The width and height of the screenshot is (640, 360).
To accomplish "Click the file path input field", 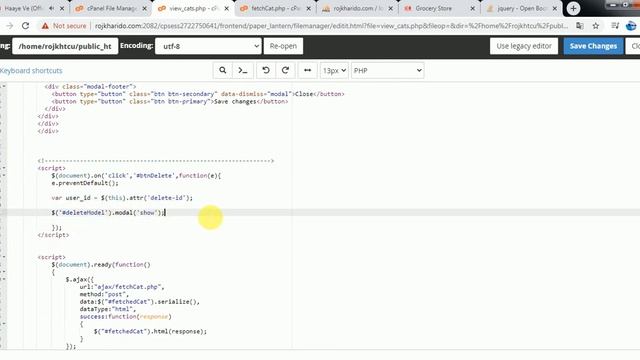I will [65, 46].
